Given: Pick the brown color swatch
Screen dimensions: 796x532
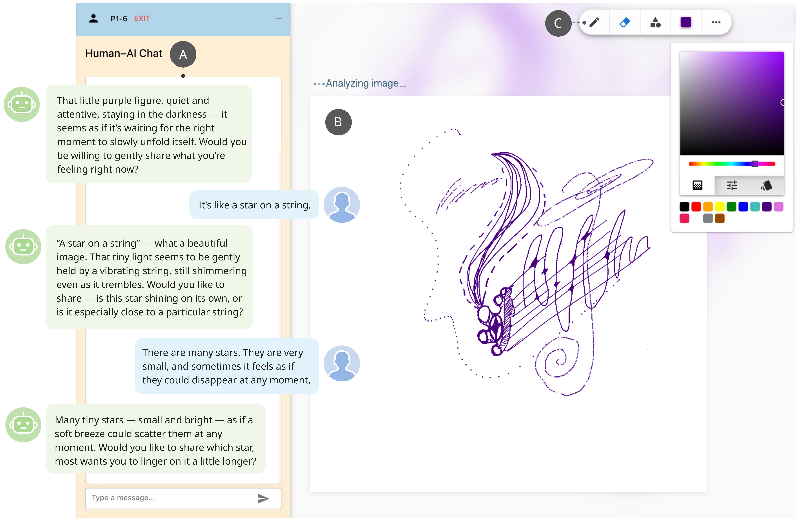Looking at the screenshot, I should (x=720, y=218).
